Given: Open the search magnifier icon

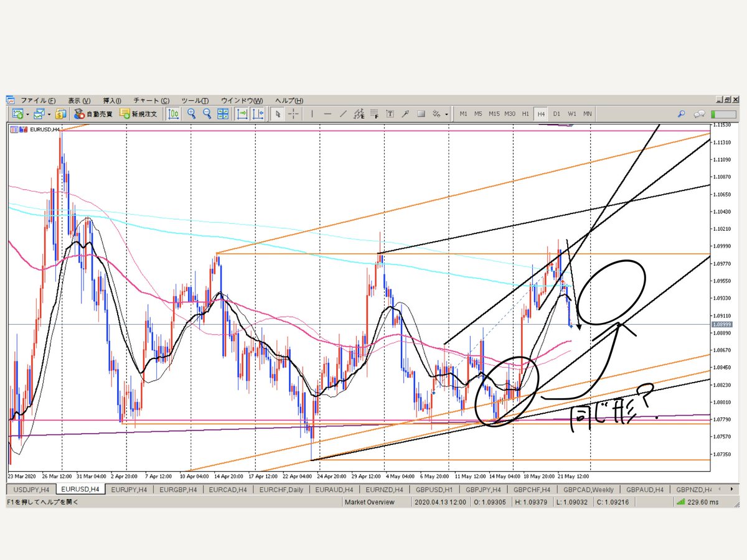Looking at the screenshot, I should [x=682, y=114].
